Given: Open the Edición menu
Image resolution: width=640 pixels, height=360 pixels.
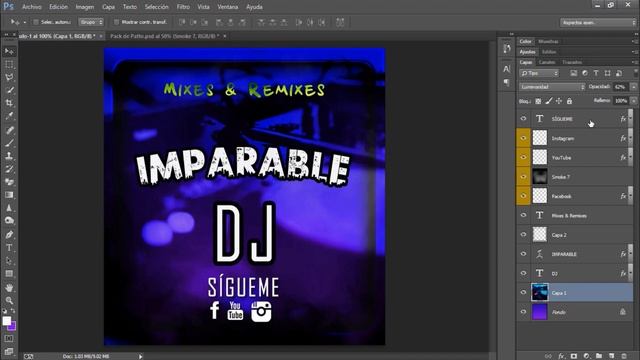Looking at the screenshot, I should 58,7.
